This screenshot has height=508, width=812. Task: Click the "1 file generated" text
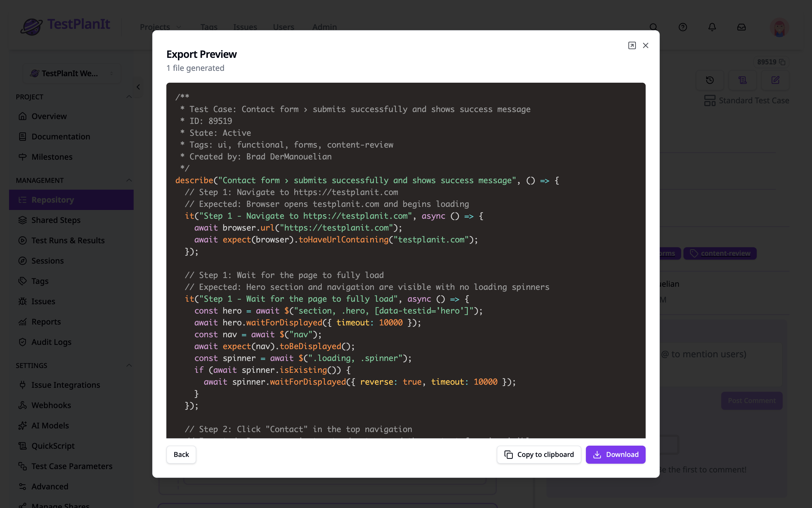[x=195, y=68]
